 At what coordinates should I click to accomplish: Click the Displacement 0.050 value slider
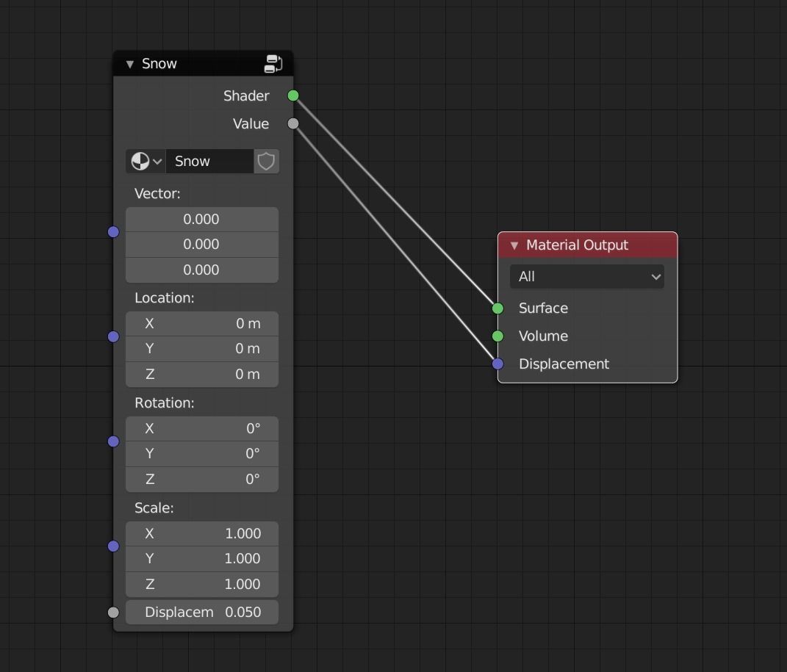point(202,612)
